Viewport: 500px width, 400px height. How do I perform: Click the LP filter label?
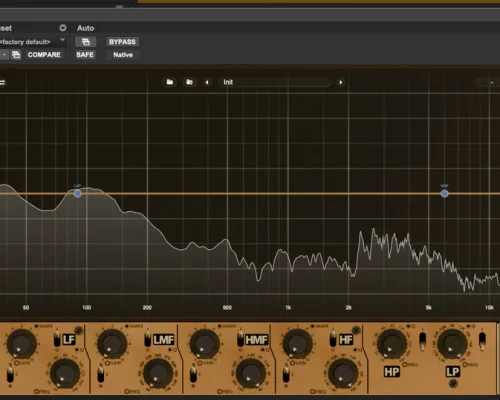pyautogui.click(x=453, y=372)
